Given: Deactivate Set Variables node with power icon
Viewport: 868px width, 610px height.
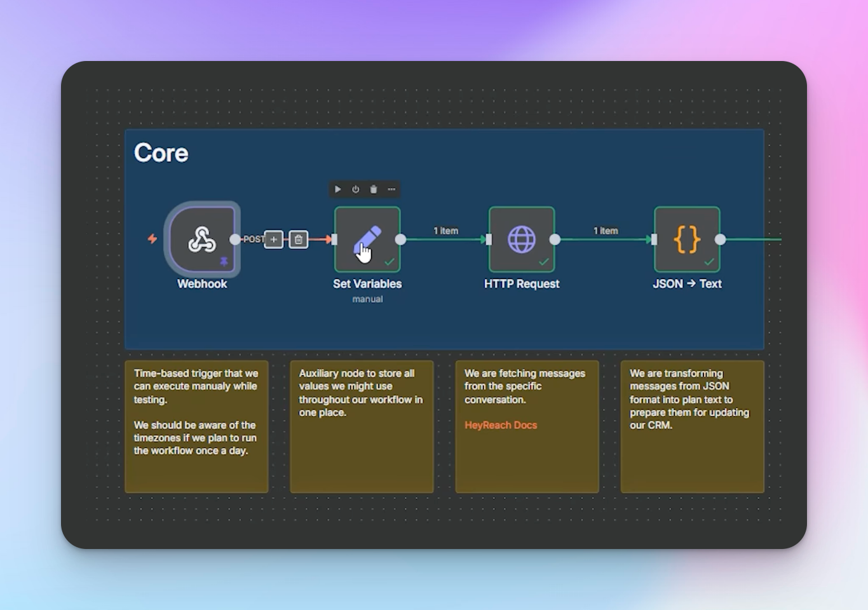Looking at the screenshot, I should pos(356,189).
